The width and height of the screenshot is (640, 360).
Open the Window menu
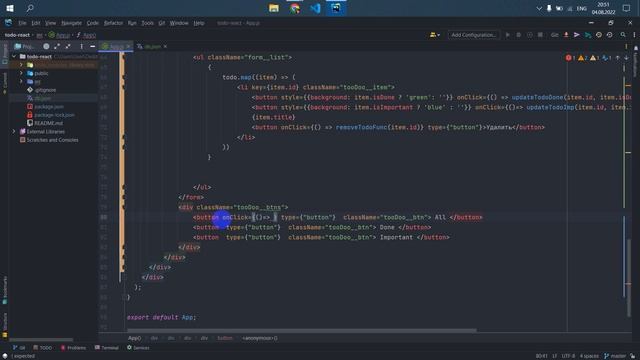(x=179, y=23)
